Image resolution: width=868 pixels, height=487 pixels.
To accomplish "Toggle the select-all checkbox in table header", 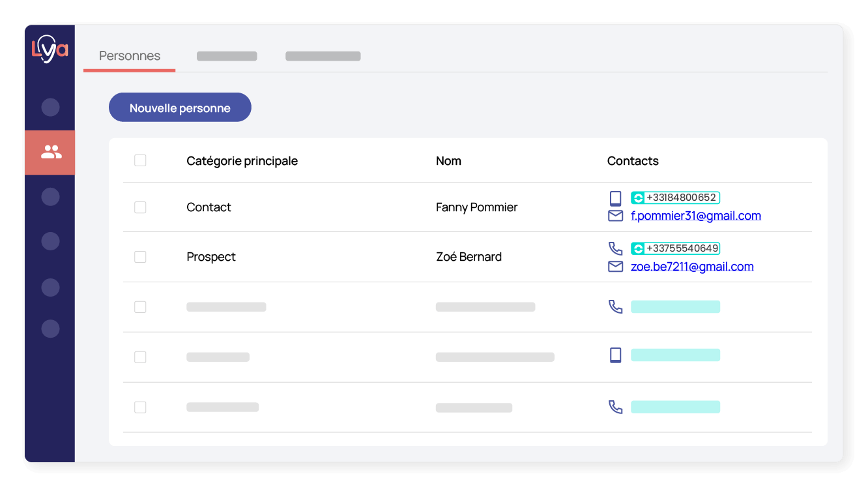I will [140, 160].
